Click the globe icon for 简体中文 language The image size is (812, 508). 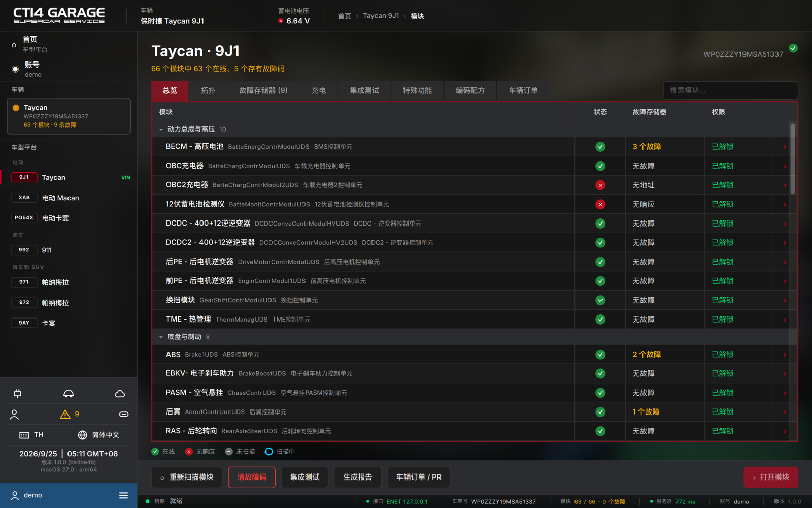coord(82,435)
